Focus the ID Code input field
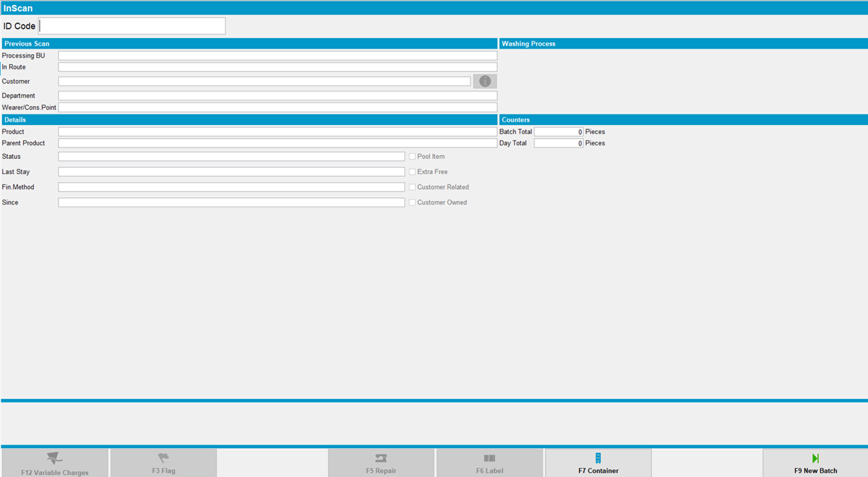Screen dimensions: 868x477 point(132,26)
